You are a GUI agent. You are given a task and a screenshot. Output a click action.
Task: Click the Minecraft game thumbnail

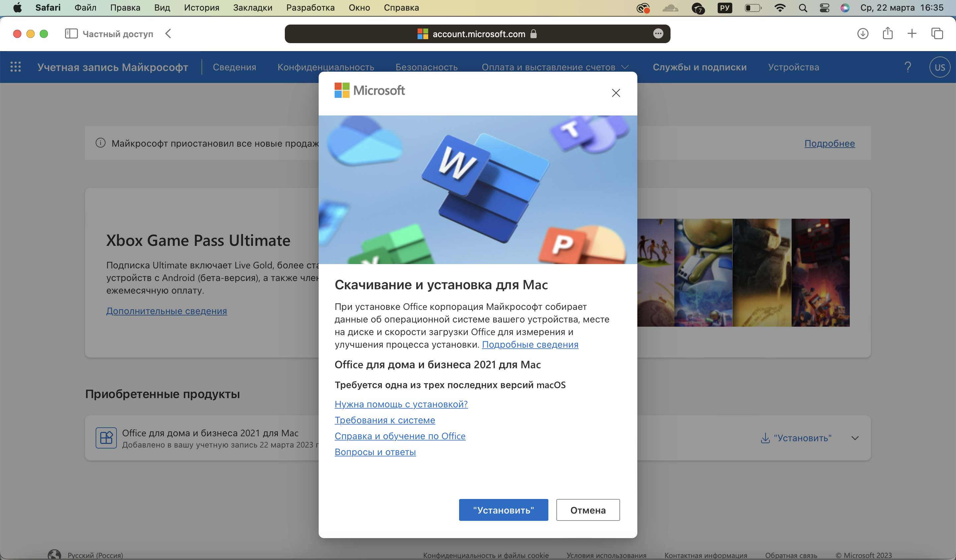pyautogui.click(x=821, y=273)
